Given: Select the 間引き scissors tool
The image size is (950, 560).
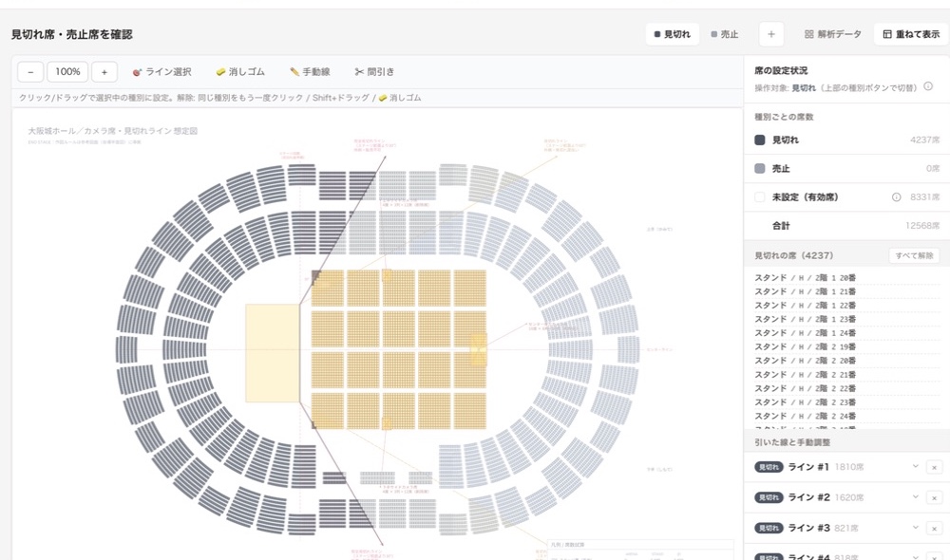Looking at the screenshot, I should point(374,71).
